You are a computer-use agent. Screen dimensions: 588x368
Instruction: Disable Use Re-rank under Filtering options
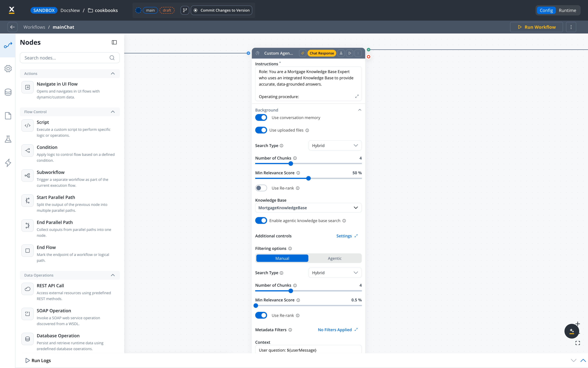[x=261, y=315]
